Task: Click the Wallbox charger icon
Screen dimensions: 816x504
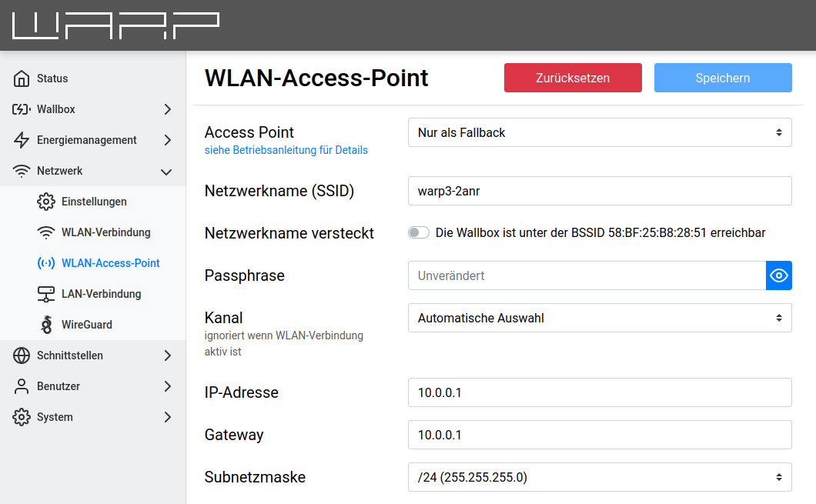Action: point(22,109)
